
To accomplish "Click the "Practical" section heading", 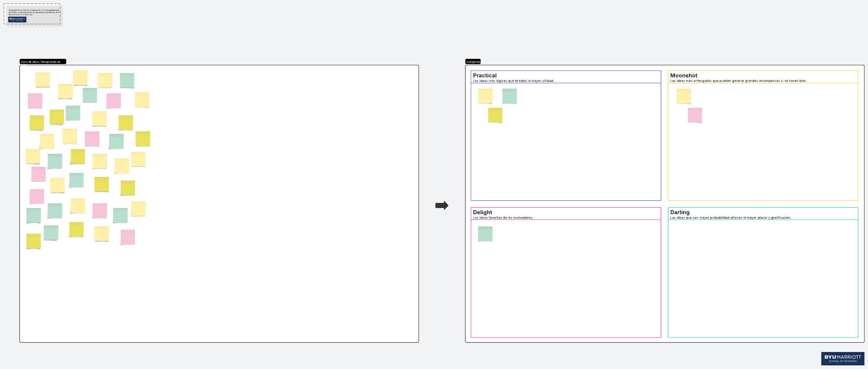I will (485, 76).
